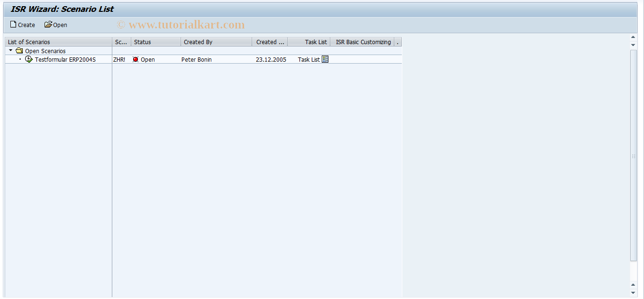Click the Sc... column header
644x299 pixels.
122,42
